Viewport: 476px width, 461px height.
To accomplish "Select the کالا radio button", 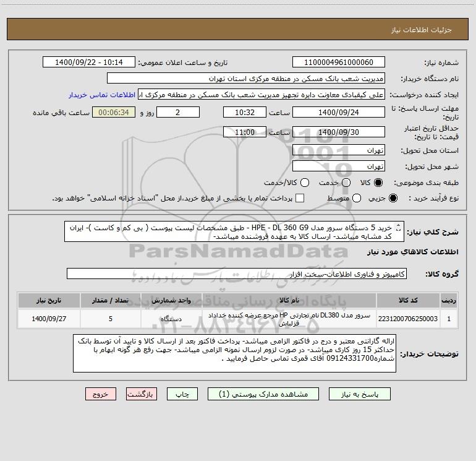I will coord(378,183).
